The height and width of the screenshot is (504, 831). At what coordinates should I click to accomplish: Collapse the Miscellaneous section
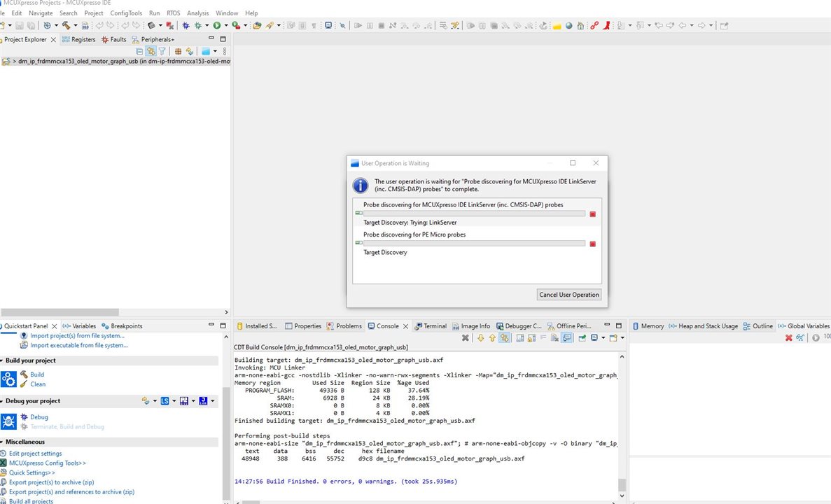[2, 442]
